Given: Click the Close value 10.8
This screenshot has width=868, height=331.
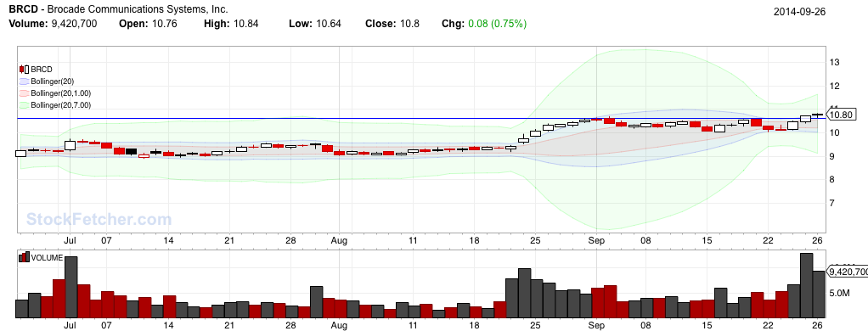Looking at the screenshot, I should (x=409, y=24).
